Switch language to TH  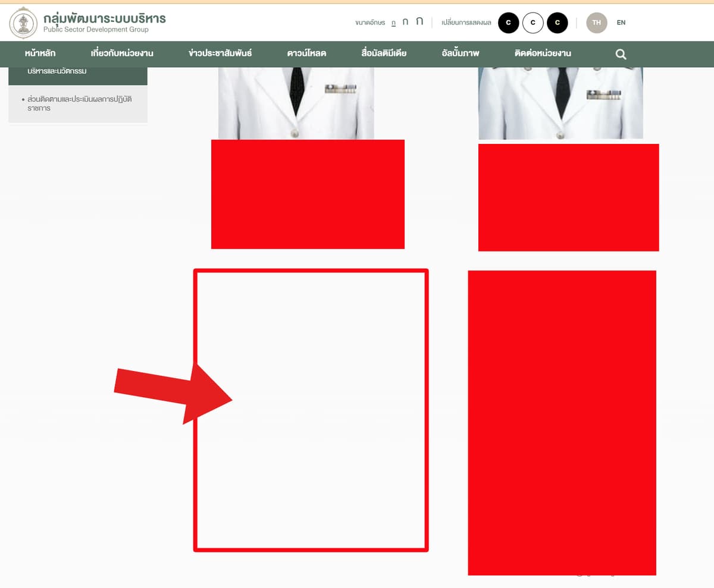point(597,23)
